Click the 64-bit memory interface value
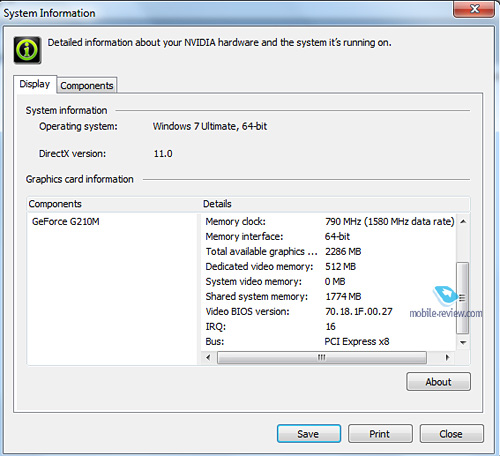 337,237
